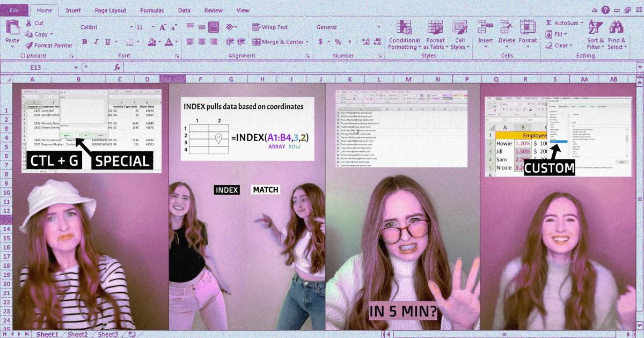
Task: Toggle Italic formatting
Action: pos(97,42)
